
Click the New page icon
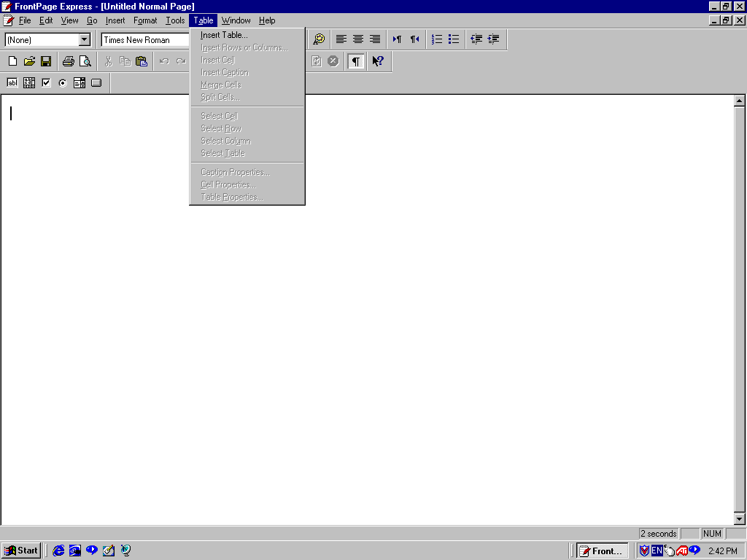(12, 61)
